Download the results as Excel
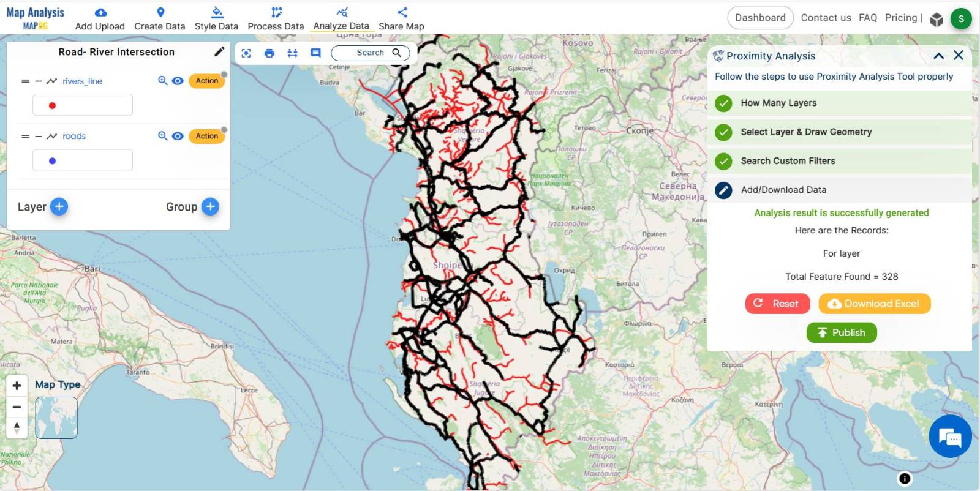 coord(875,304)
